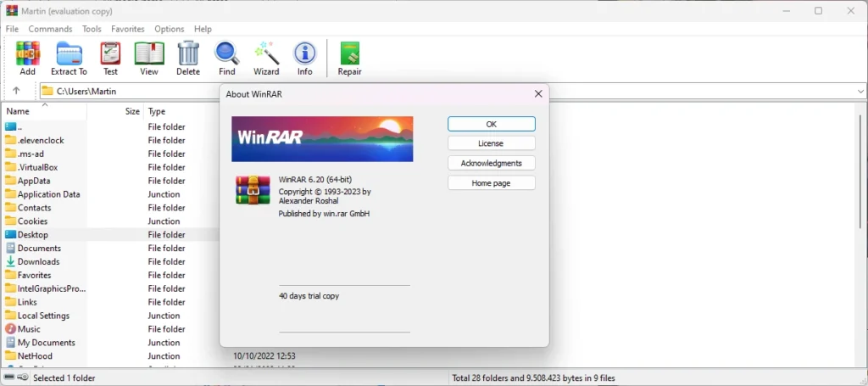Visit the Home page button
Viewport: 868px width, 386px height.
coord(492,182)
